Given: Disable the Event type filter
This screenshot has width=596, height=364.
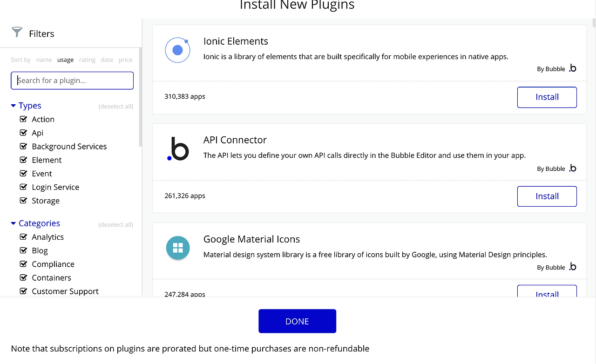Looking at the screenshot, I should [x=23, y=173].
